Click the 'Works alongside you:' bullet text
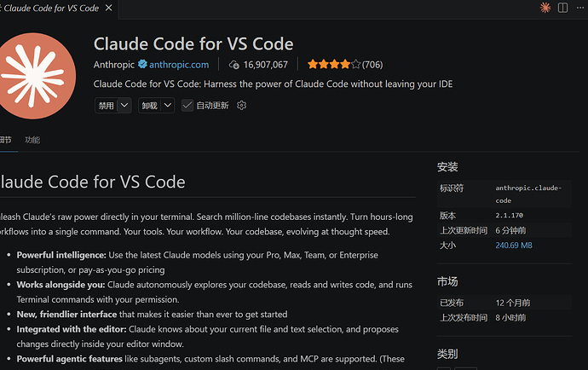The height and width of the screenshot is (370, 588). tap(61, 285)
